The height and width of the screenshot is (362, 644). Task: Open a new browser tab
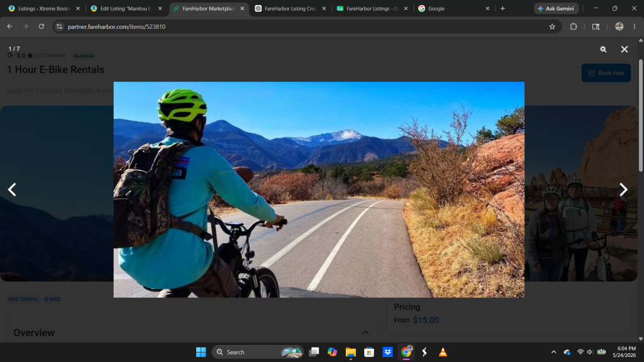(502, 9)
